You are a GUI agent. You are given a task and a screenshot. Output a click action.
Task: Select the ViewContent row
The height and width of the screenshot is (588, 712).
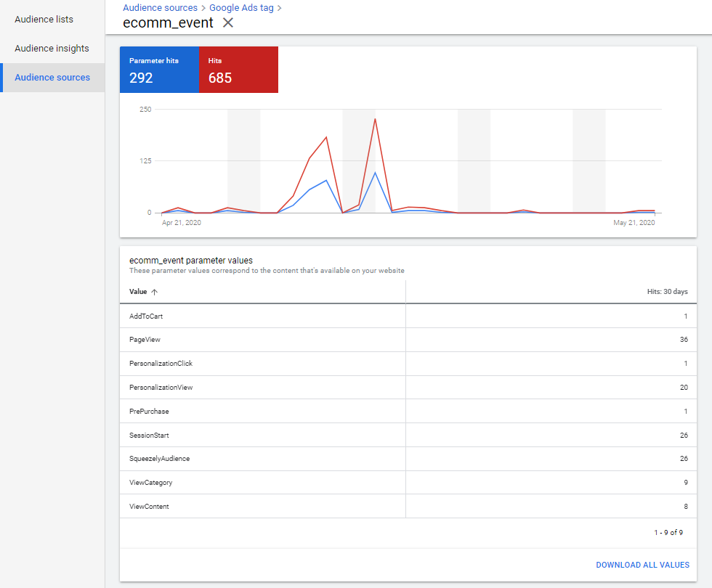pos(408,507)
